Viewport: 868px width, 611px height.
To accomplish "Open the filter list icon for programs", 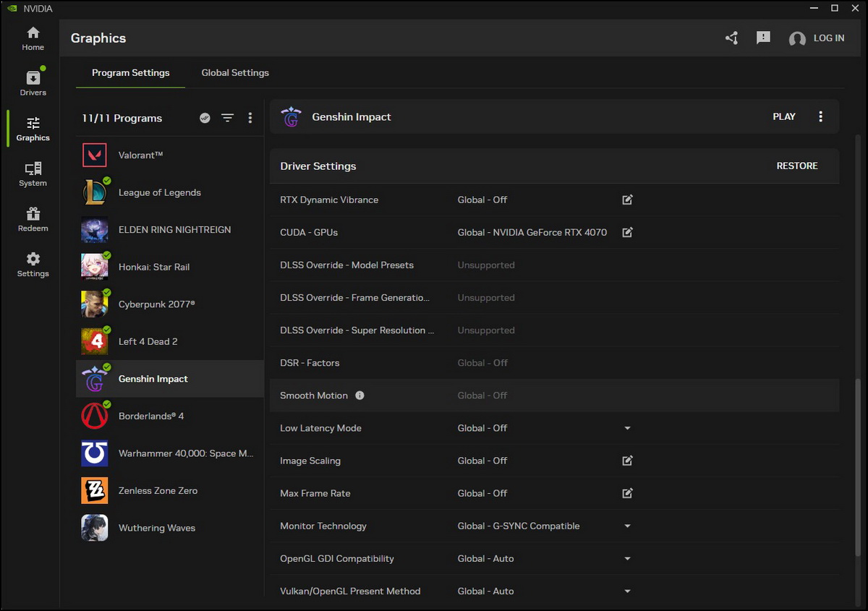I will tap(228, 118).
